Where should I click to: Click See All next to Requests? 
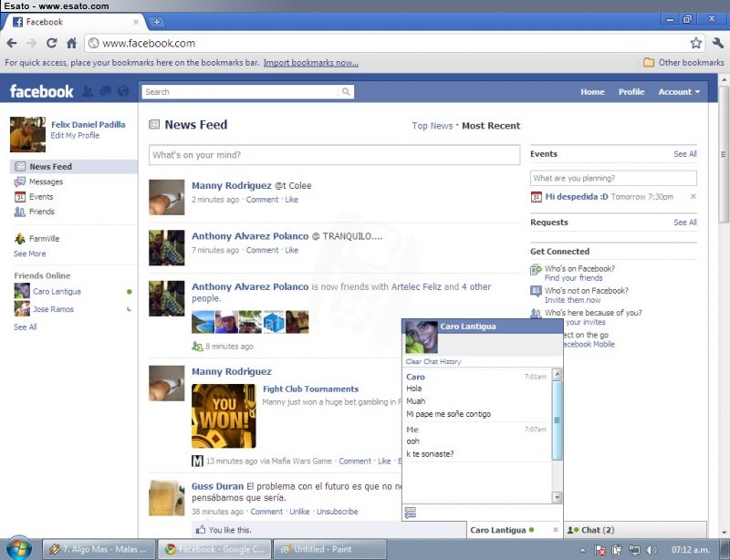tap(685, 223)
